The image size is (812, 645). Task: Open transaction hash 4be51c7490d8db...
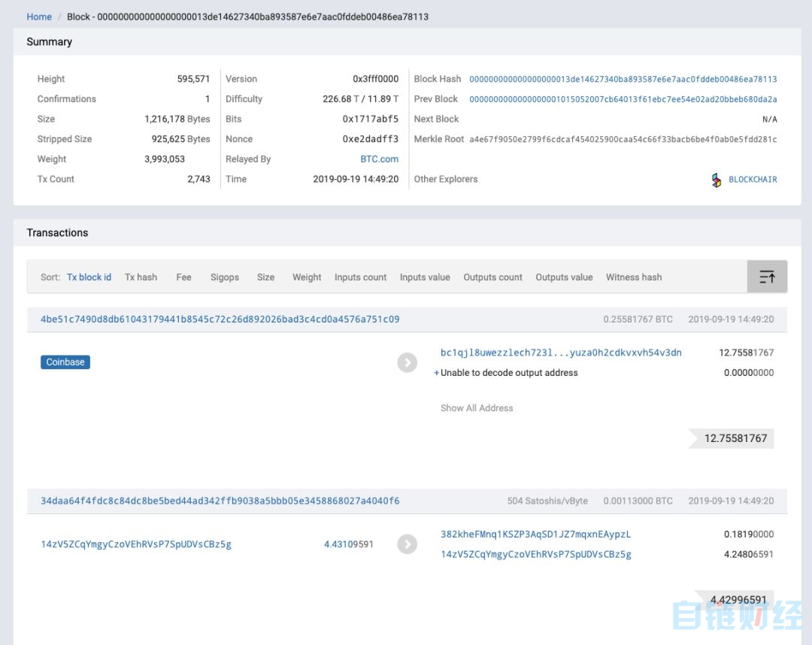pyautogui.click(x=220, y=319)
